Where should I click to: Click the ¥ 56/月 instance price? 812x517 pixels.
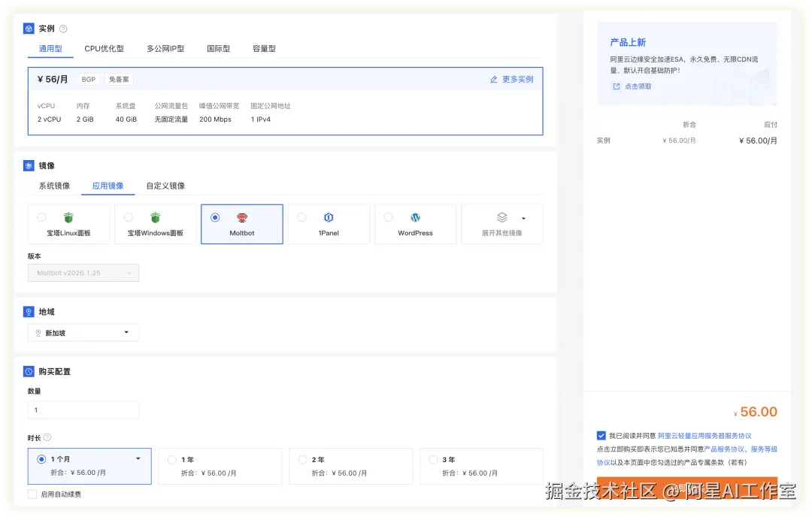click(x=53, y=79)
